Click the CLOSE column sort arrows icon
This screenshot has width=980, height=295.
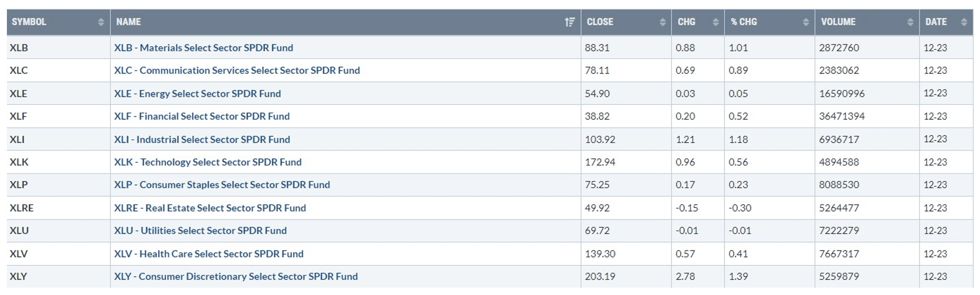pyautogui.click(x=662, y=22)
